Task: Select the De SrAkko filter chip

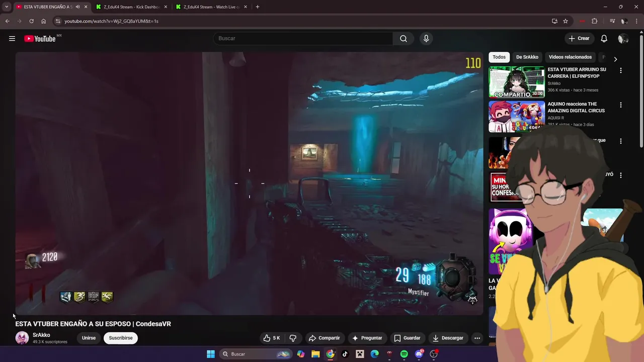Action: 527,57
